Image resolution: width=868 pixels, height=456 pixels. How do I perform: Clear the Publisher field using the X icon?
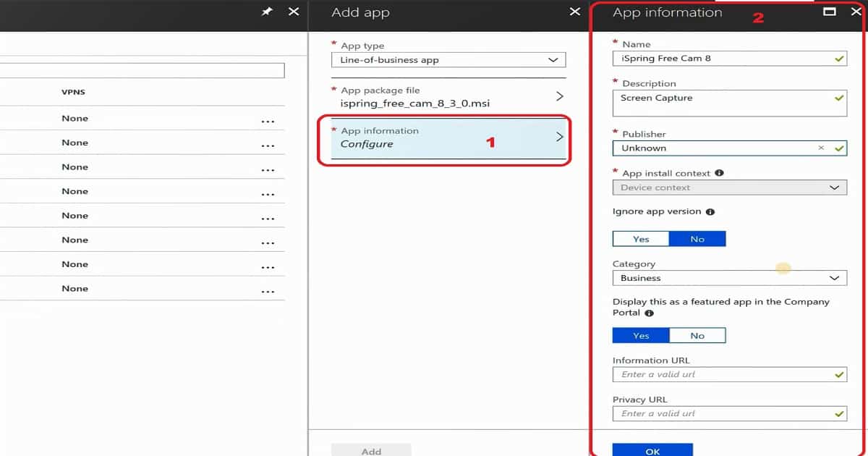click(x=821, y=148)
